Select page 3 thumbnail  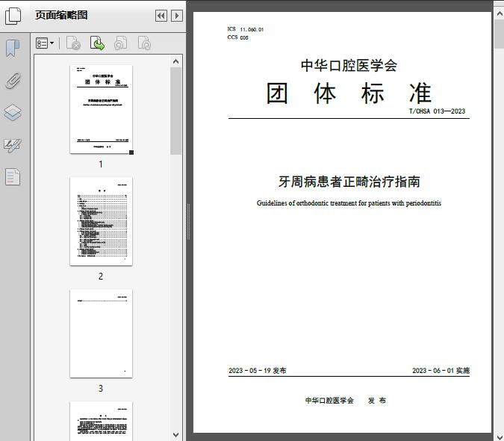coord(101,333)
